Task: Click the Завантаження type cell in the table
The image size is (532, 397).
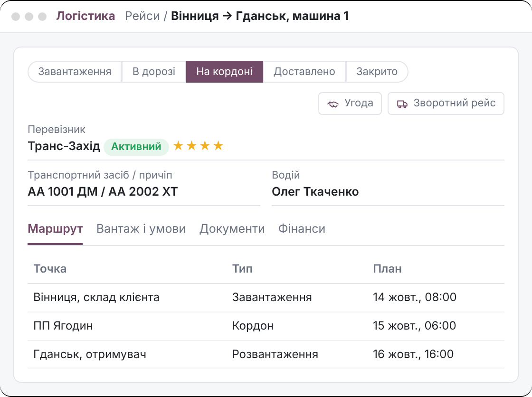Action: pos(272,297)
